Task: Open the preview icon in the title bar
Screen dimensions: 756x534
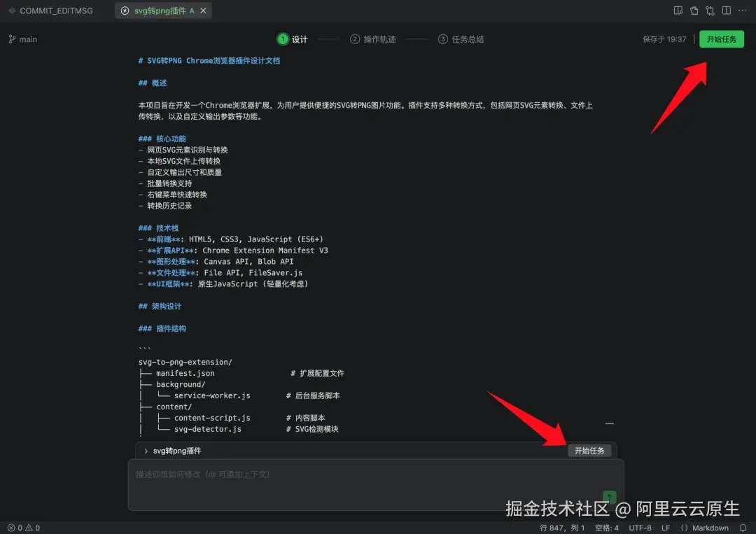Action: 678,10
